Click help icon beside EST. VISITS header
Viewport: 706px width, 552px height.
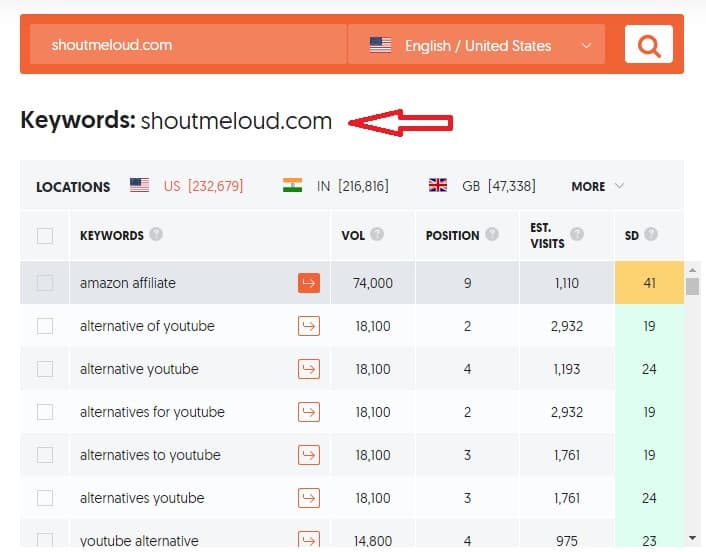[x=577, y=234]
